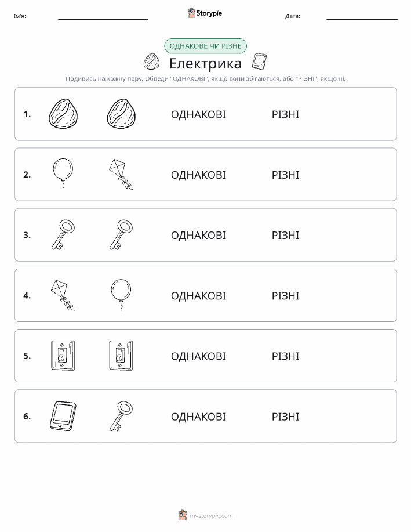The image size is (411, 532).
Task: Choose РІЗНІ in row 4
Action: coord(286,295)
